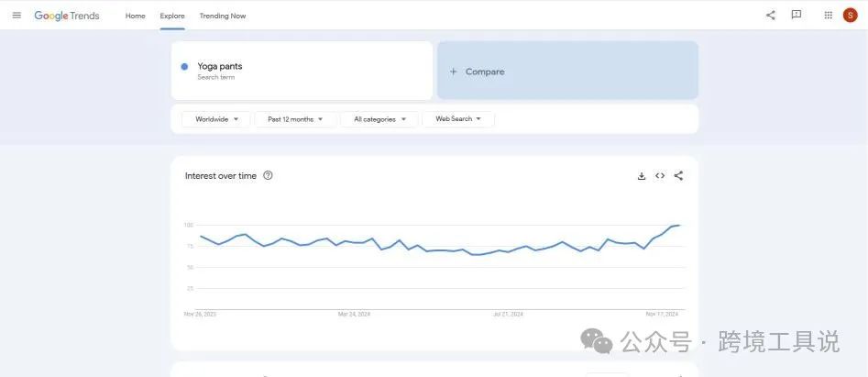Open the Past 12 months dropdown
Viewport: 868px width, 377px height.
click(x=295, y=119)
